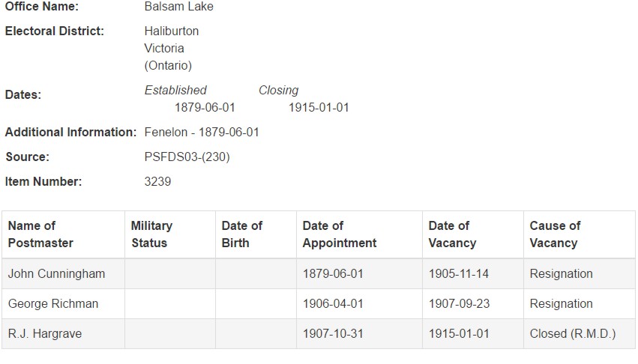The image size is (638, 364).
Task: Click the Date of Appointment column header
Action: pyautogui.click(x=340, y=234)
